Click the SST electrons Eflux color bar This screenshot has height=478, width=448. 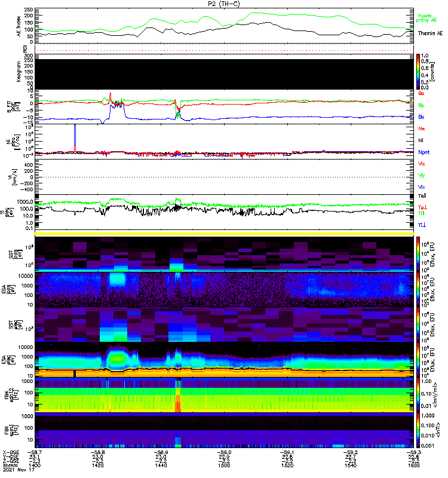pos(419,324)
